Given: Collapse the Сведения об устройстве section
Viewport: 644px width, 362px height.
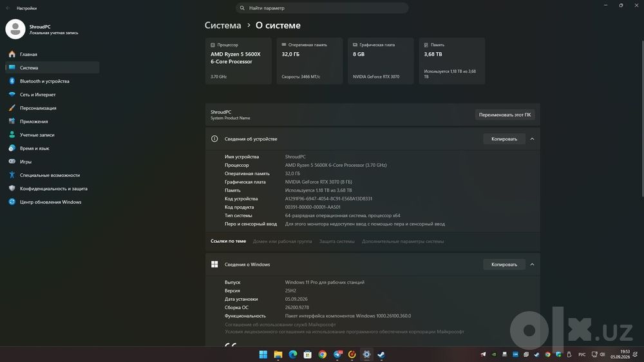Looking at the screenshot, I should [532, 139].
